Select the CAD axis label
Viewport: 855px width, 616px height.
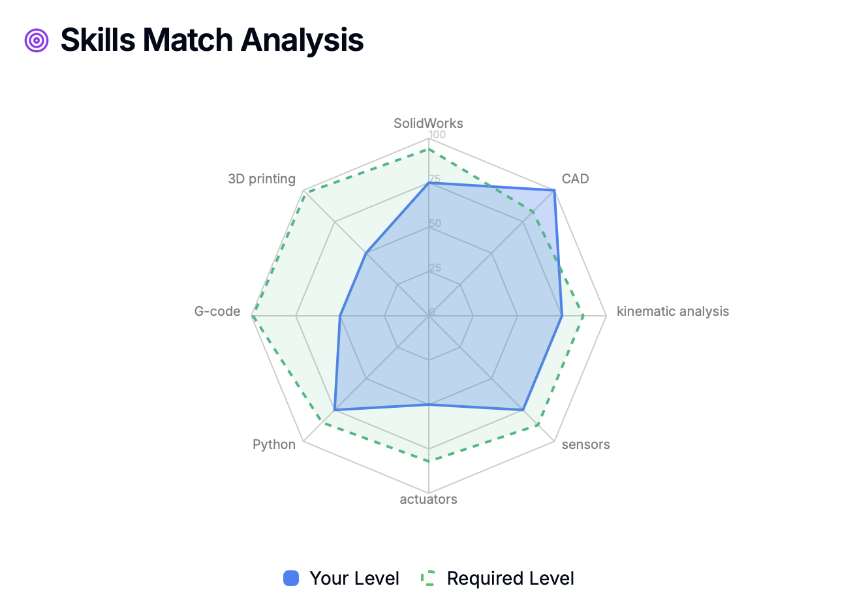point(575,179)
